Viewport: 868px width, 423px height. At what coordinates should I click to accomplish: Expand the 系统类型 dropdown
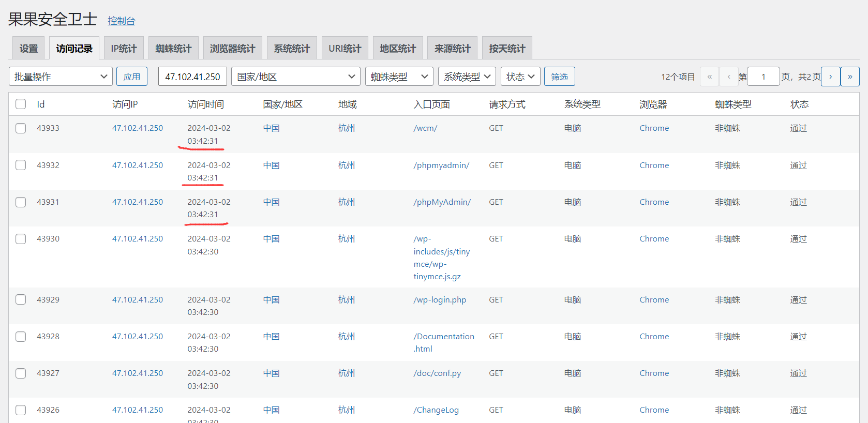(x=467, y=77)
